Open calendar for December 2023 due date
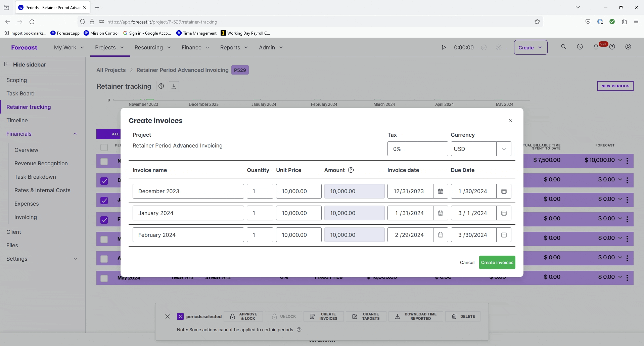 pyautogui.click(x=504, y=191)
